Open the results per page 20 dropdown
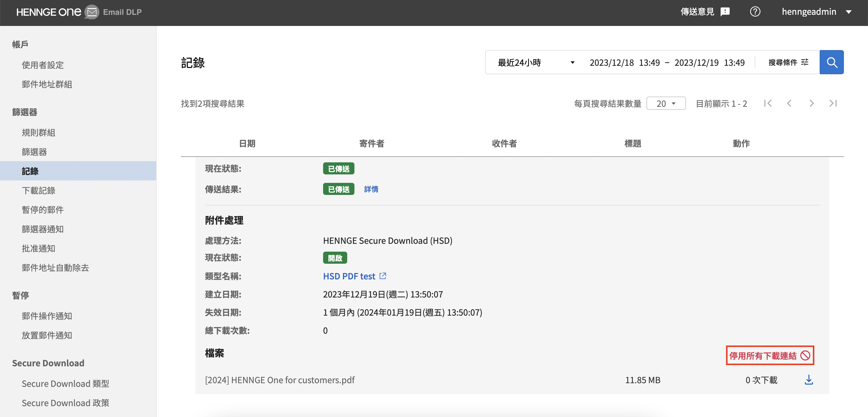 tap(665, 103)
